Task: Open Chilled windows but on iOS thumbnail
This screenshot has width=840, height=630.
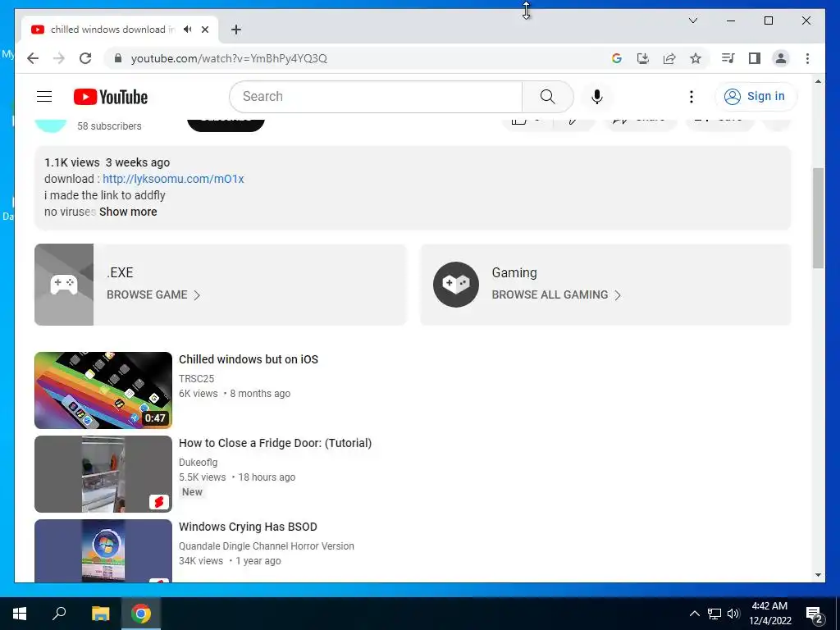Action: click(x=103, y=390)
